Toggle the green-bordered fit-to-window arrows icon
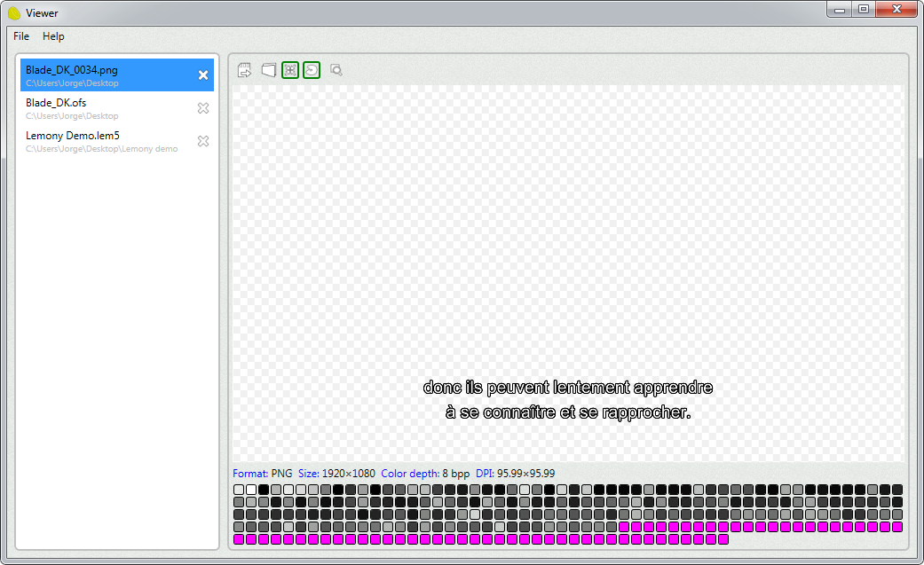Screen dimensions: 924x565 tap(290, 70)
